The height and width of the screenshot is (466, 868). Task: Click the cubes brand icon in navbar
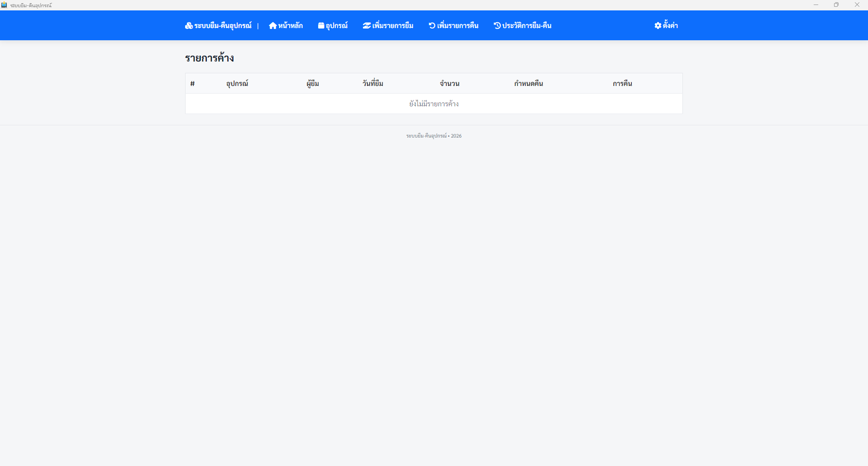[x=189, y=26]
